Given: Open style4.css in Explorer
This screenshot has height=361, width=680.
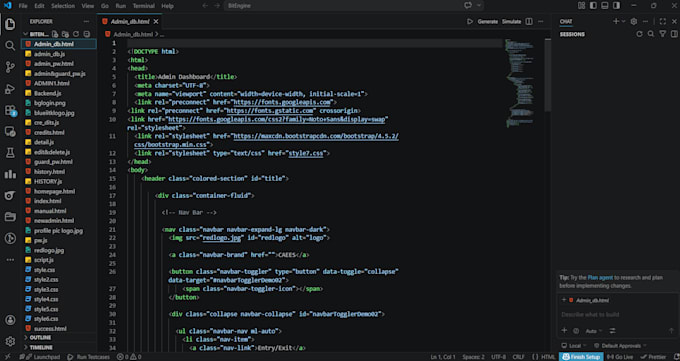Looking at the screenshot, I should click(x=59, y=299).
